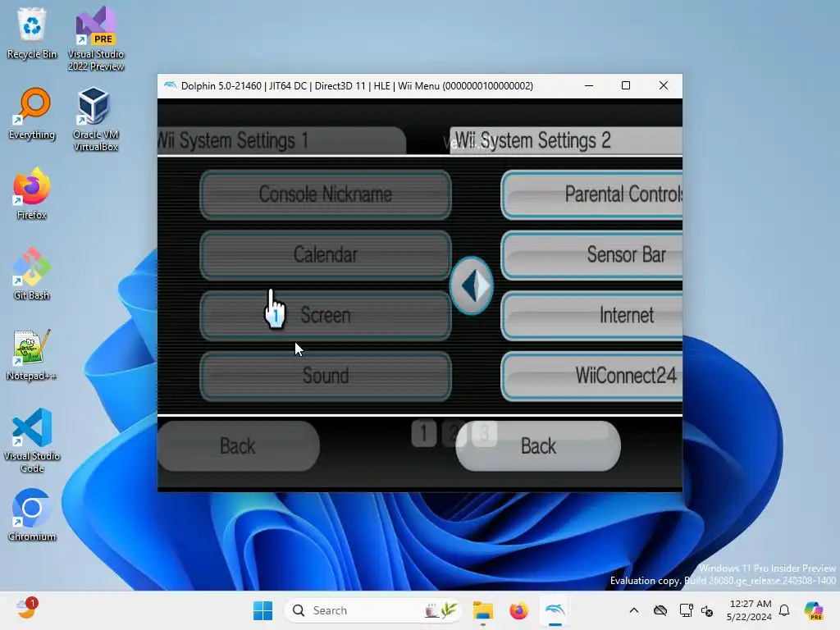840x630 pixels.
Task: Open Sensor Bar setting
Action: 591,255
